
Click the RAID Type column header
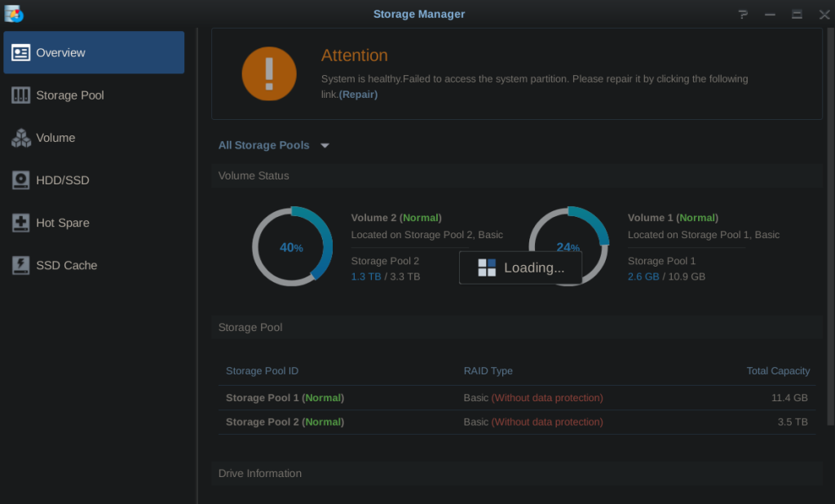(x=488, y=371)
